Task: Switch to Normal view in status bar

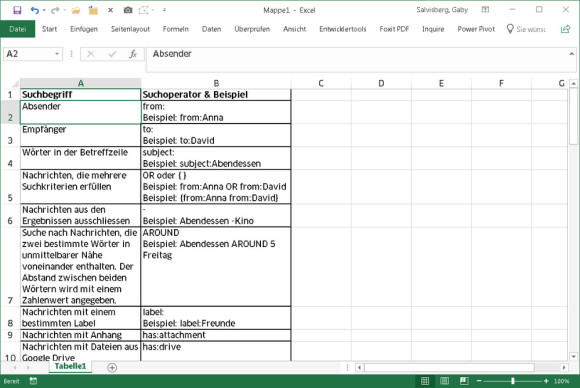Action: pos(425,381)
